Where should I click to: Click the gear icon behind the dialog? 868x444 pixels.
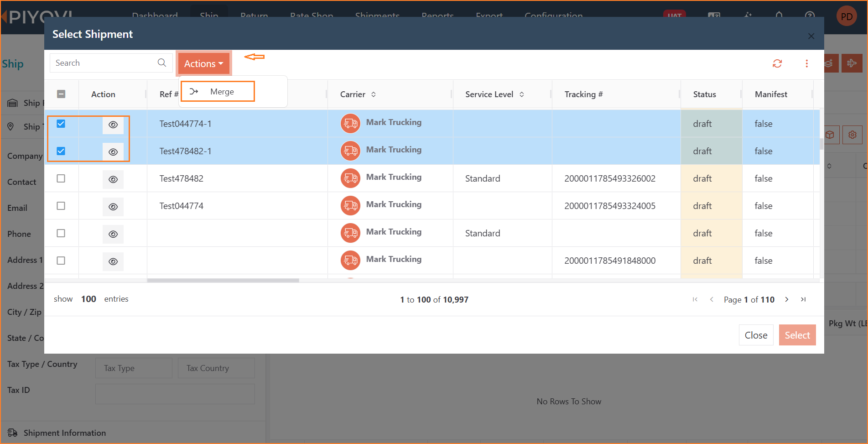point(852,135)
